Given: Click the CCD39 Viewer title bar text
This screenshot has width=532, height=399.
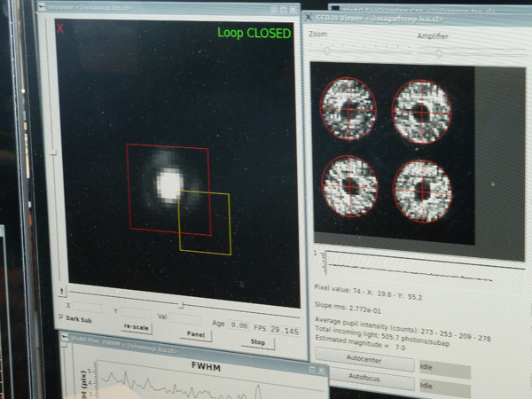Looking at the screenshot, I should 379,19.
